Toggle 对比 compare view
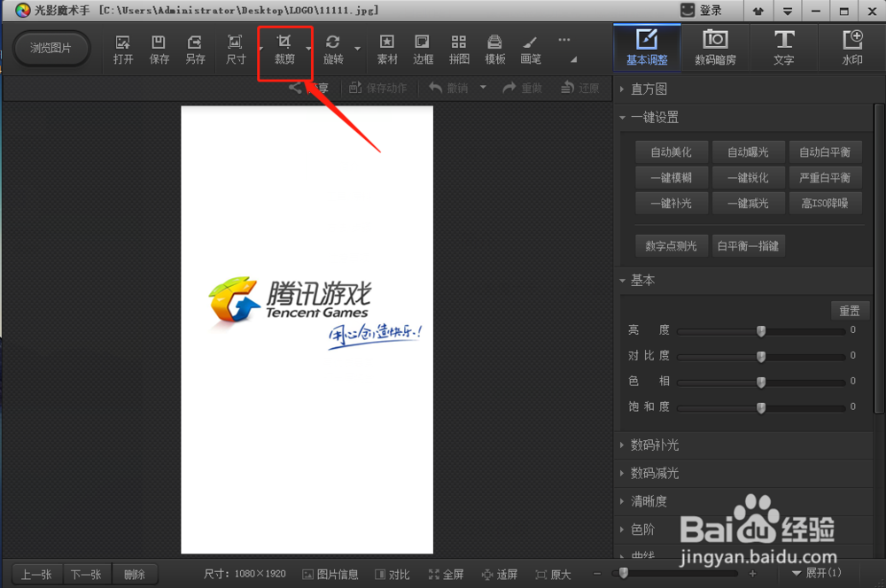 click(392, 575)
